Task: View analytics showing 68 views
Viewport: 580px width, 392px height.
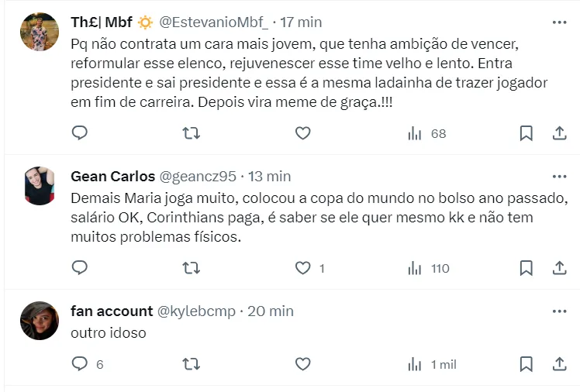Action: [427, 133]
